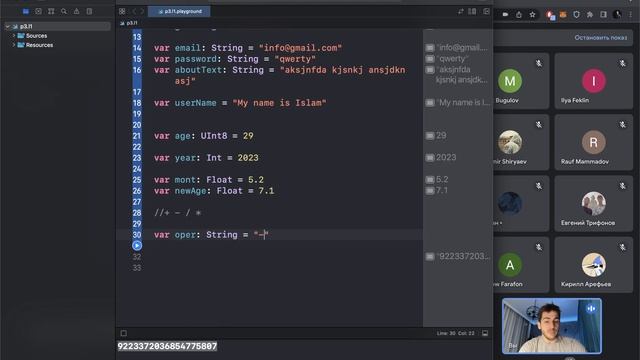Toggle inline result for value 5.2

(430, 180)
